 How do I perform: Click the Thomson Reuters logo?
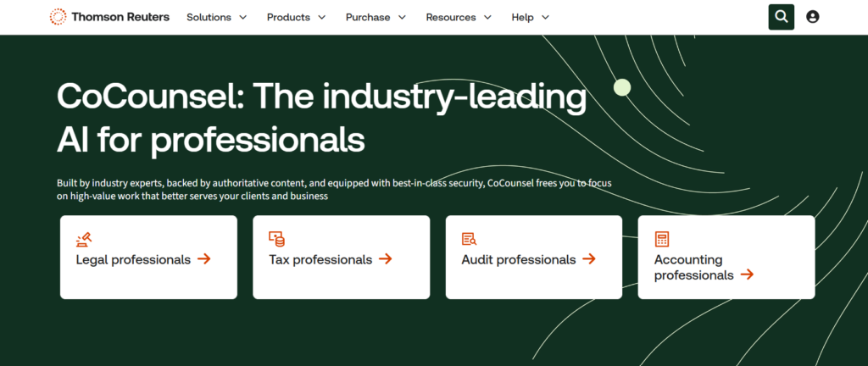[x=109, y=17]
